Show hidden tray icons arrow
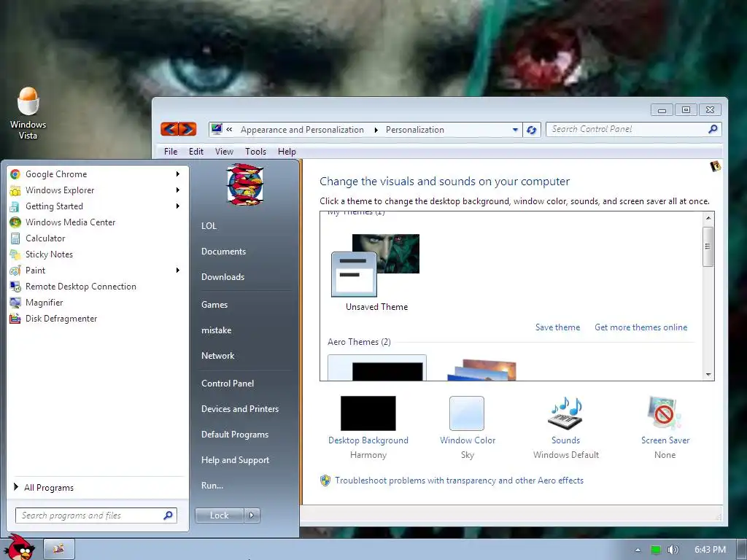This screenshot has height=560, width=747. coord(638,550)
